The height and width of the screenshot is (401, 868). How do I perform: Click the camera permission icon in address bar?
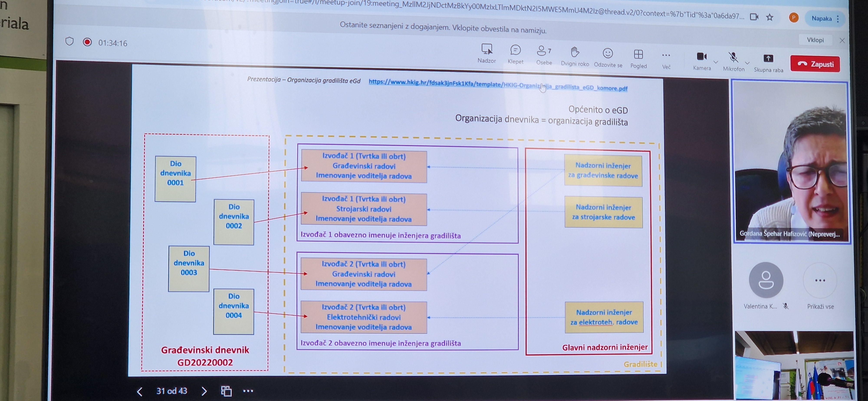pos(754,16)
